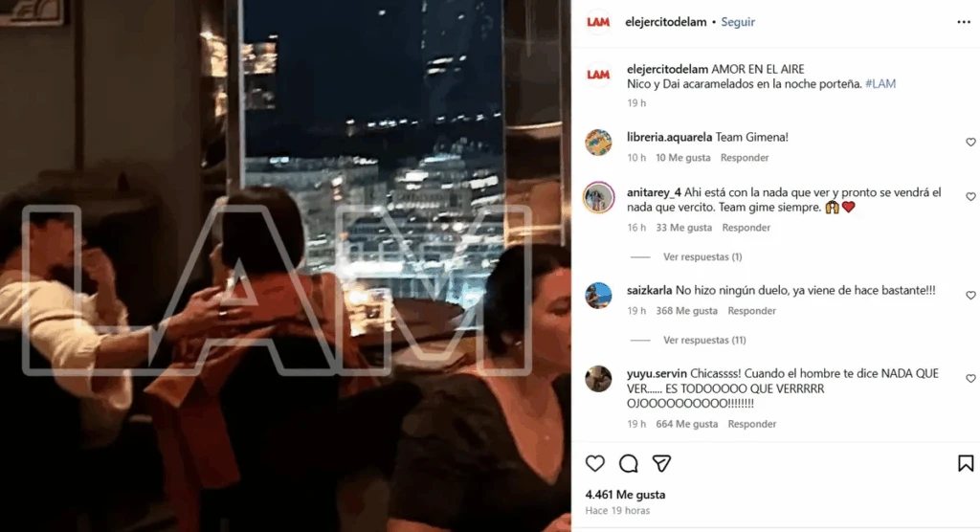Expand Ver respuestas (1) under anitarey_4
The height and width of the screenshot is (532, 980).
click(x=702, y=257)
